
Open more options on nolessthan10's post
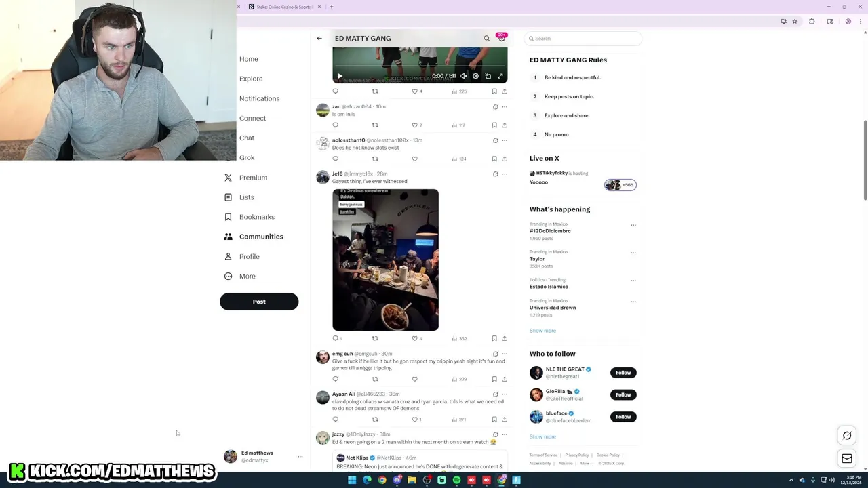[505, 140]
